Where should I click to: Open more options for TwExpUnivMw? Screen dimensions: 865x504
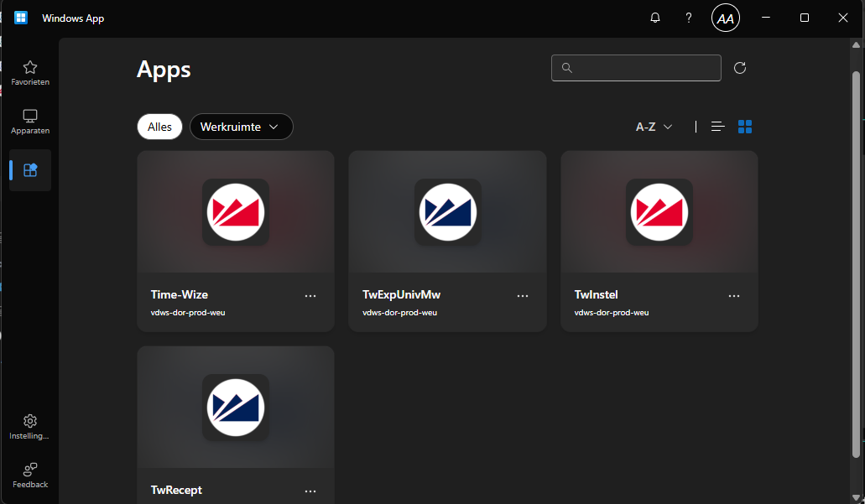(x=523, y=296)
